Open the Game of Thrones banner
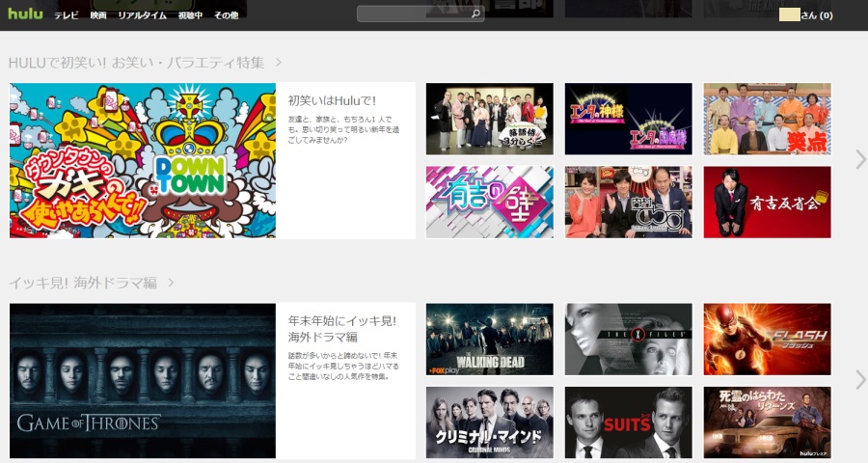Image resolution: width=868 pixels, height=463 pixels. 143,380
